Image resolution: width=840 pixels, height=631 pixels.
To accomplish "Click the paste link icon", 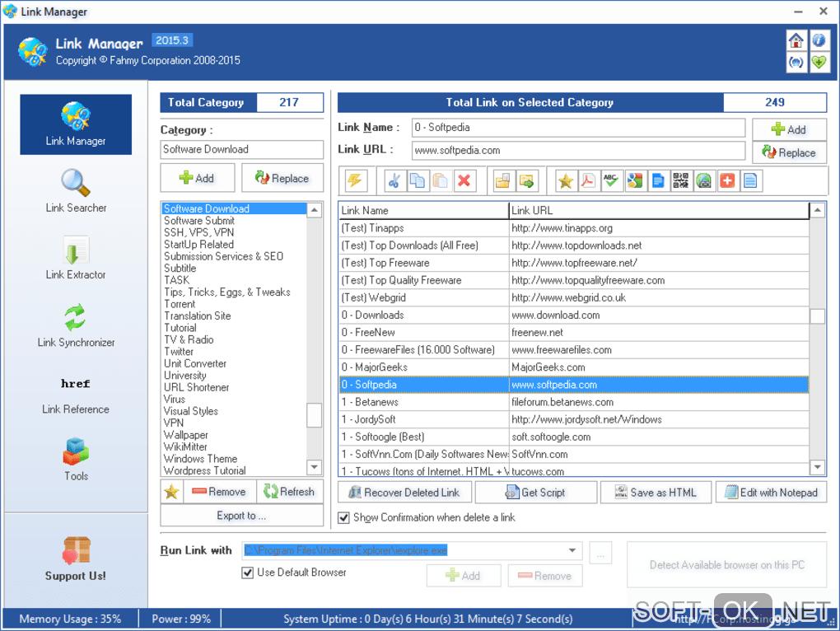I will pos(441,180).
